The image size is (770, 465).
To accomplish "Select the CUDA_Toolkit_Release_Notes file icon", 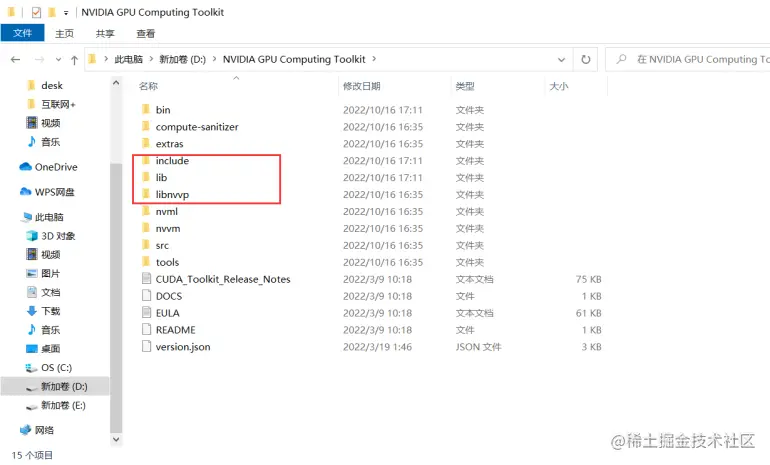I will pos(146,278).
